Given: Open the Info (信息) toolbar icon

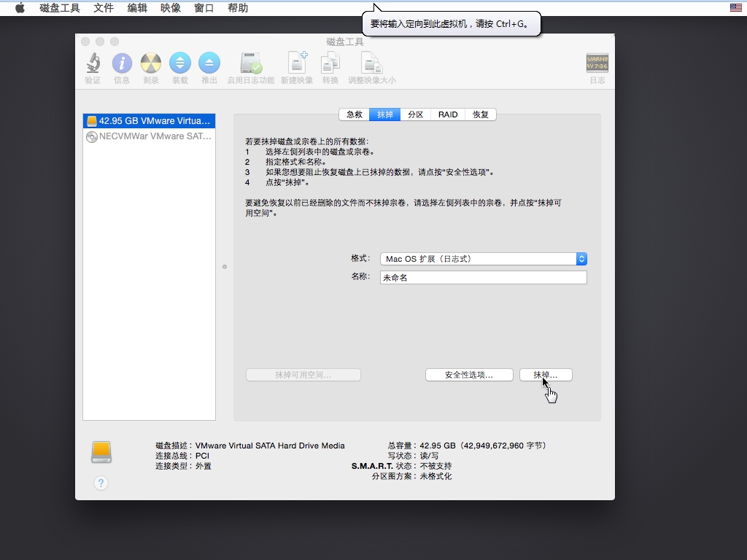Looking at the screenshot, I should (x=122, y=63).
